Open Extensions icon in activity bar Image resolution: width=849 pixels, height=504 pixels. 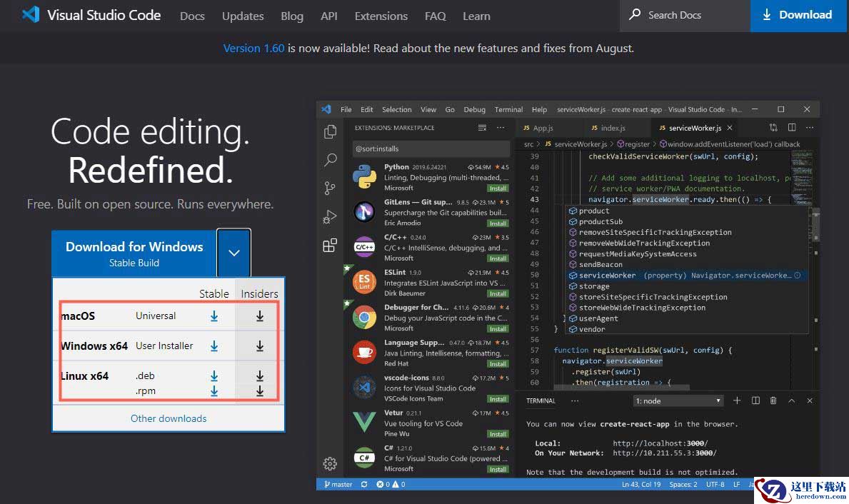click(x=330, y=246)
